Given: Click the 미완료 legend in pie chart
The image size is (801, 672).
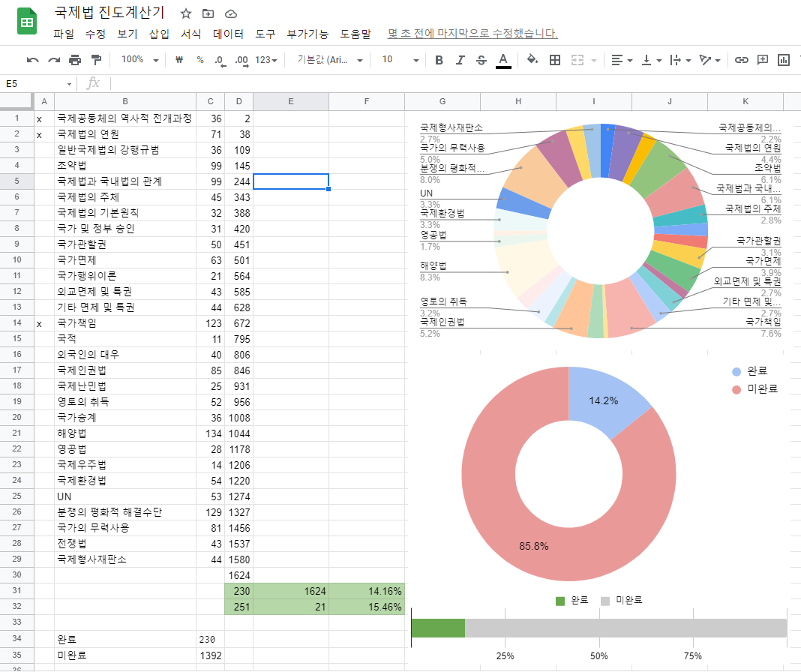Looking at the screenshot, I should click(x=755, y=389).
